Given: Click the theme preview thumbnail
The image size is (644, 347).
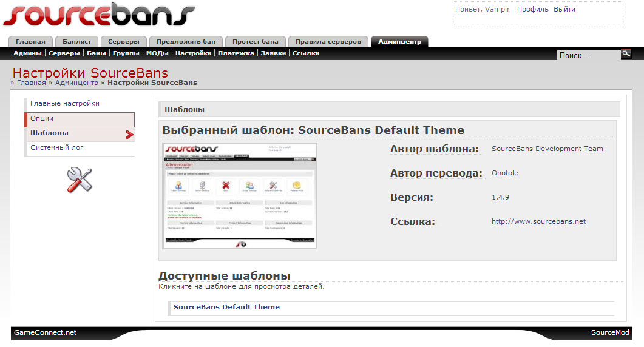Looking at the screenshot, I should pyautogui.click(x=239, y=196).
